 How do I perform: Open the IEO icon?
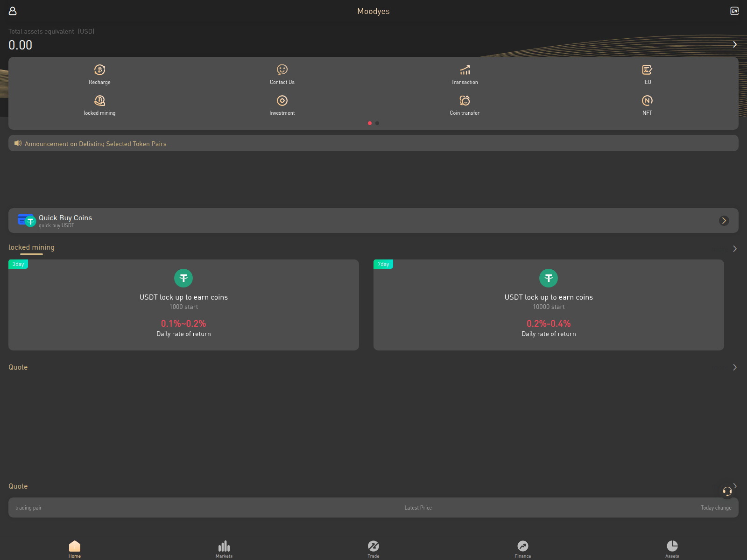[647, 70]
